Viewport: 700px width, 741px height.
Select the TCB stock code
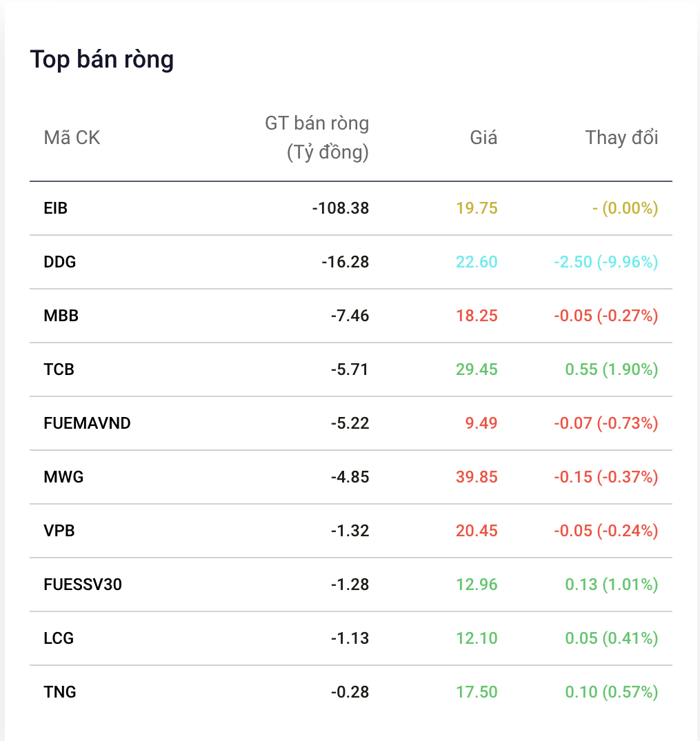pyautogui.click(x=59, y=369)
